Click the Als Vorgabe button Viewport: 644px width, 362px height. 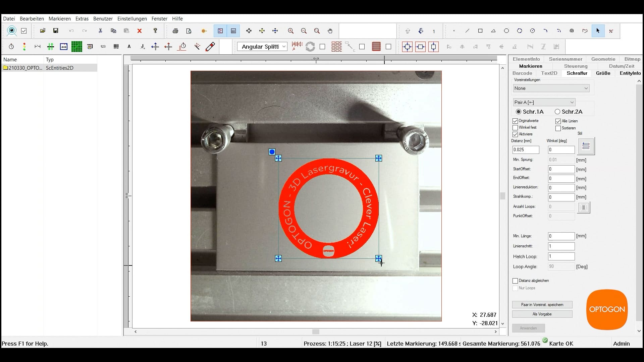pyautogui.click(x=542, y=314)
